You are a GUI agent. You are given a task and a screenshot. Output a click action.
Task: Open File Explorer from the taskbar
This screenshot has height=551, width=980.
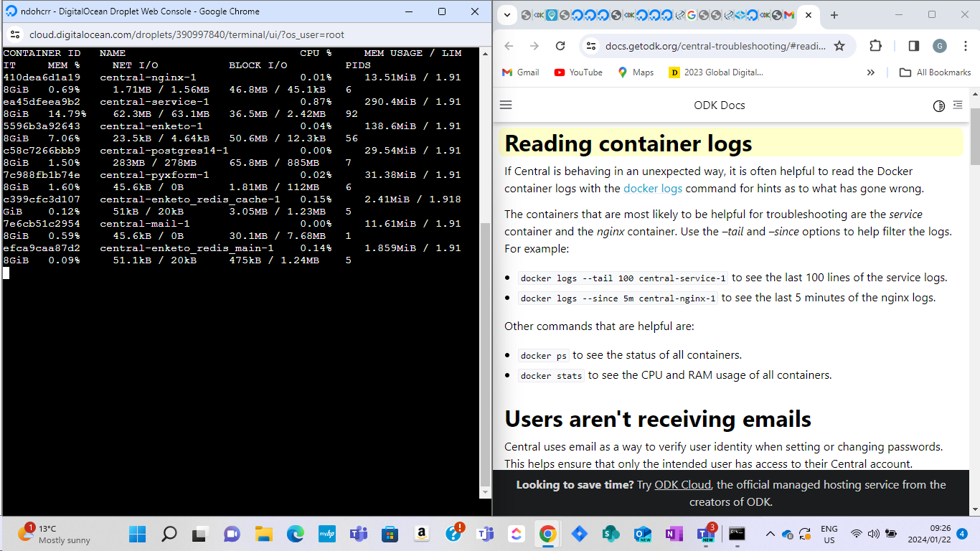pyautogui.click(x=263, y=534)
